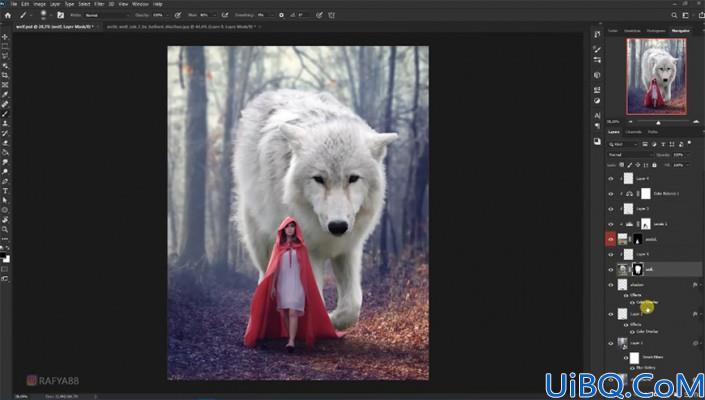Image resolution: width=705 pixels, height=400 pixels.
Task: Filter layers by adjustment layer icon
Action: [x=654, y=144]
